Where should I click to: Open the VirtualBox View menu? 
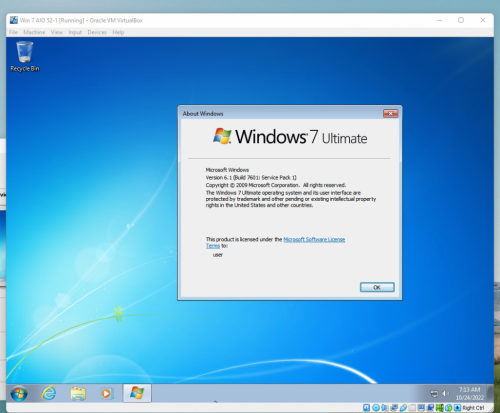click(57, 32)
